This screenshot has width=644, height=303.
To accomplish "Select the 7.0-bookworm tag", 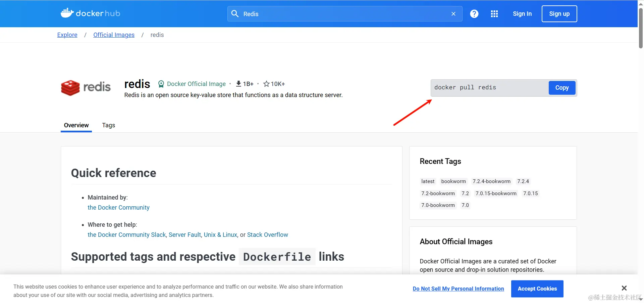I will click(438, 205).
